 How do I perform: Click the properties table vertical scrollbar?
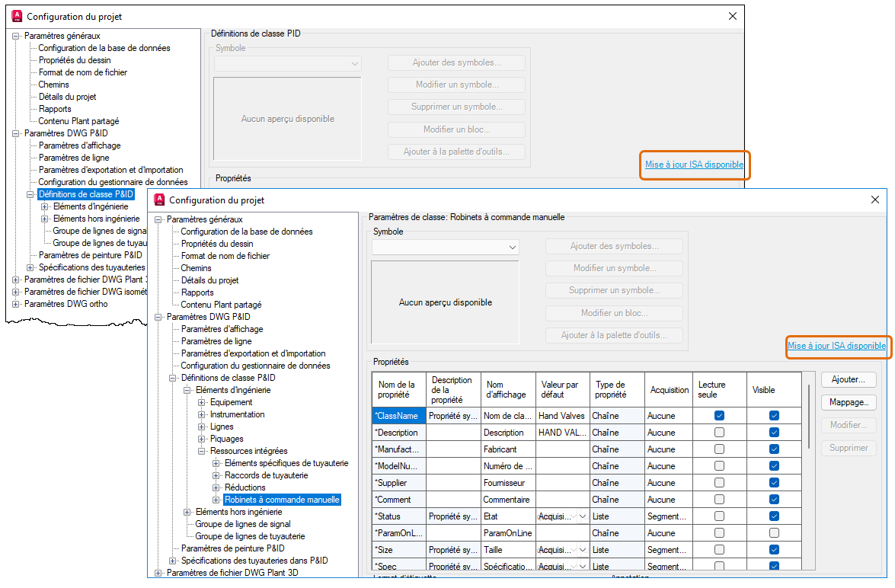tap(809, 417)
